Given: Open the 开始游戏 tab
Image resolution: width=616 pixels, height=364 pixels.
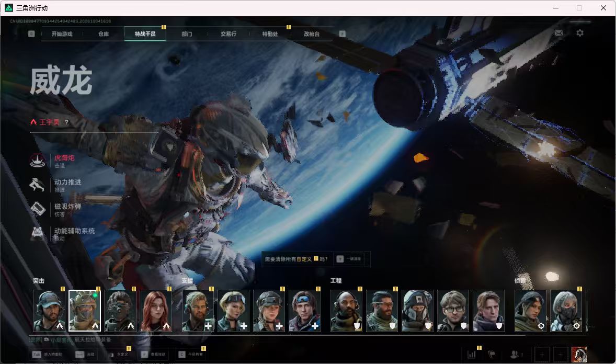Looking at the screenshot, I should tap(62, 34).
